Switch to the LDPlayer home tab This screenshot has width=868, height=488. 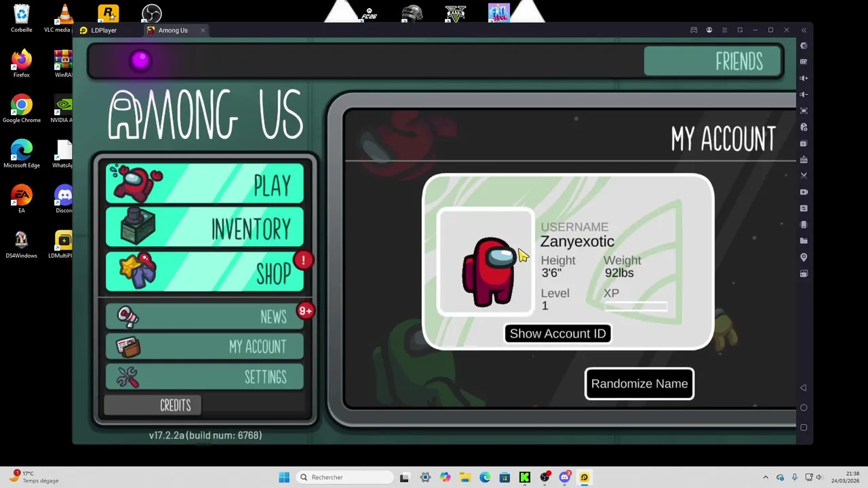click(x=99, y=30)
